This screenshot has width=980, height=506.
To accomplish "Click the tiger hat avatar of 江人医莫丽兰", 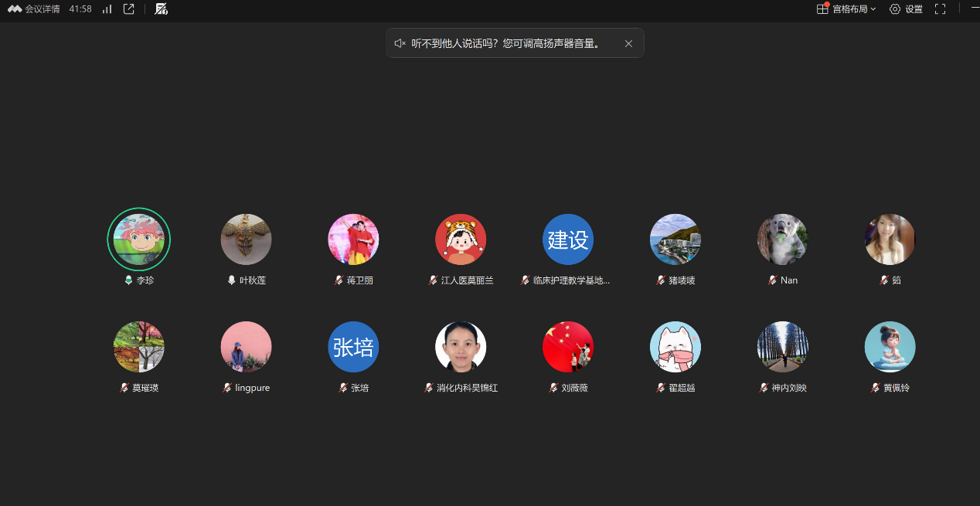I will tap(461, 239).
